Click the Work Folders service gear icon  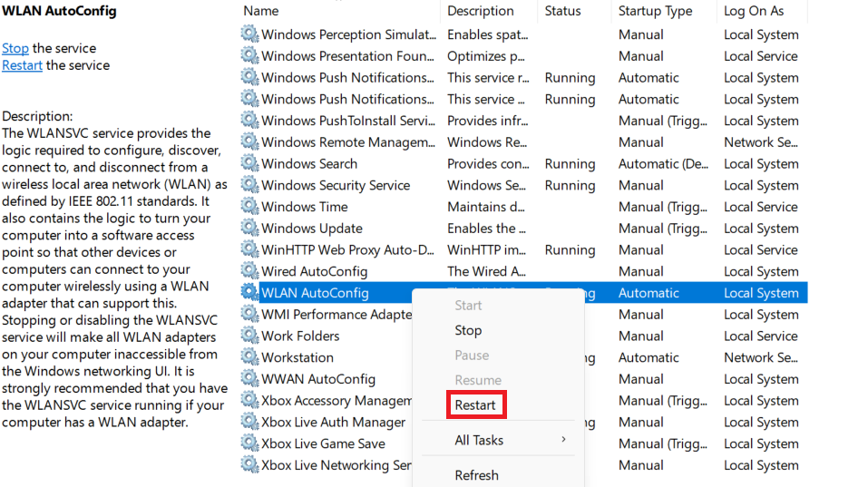(x=249, y=336)
